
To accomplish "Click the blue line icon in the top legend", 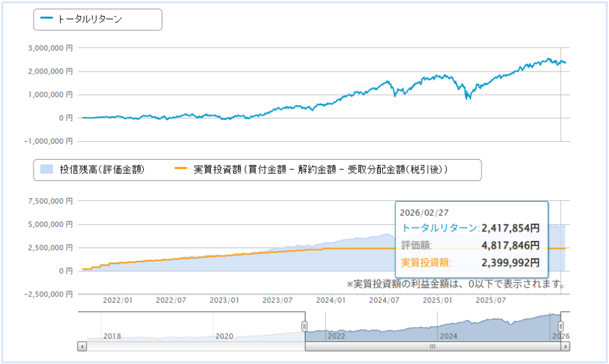I will (x=46, y=19).
